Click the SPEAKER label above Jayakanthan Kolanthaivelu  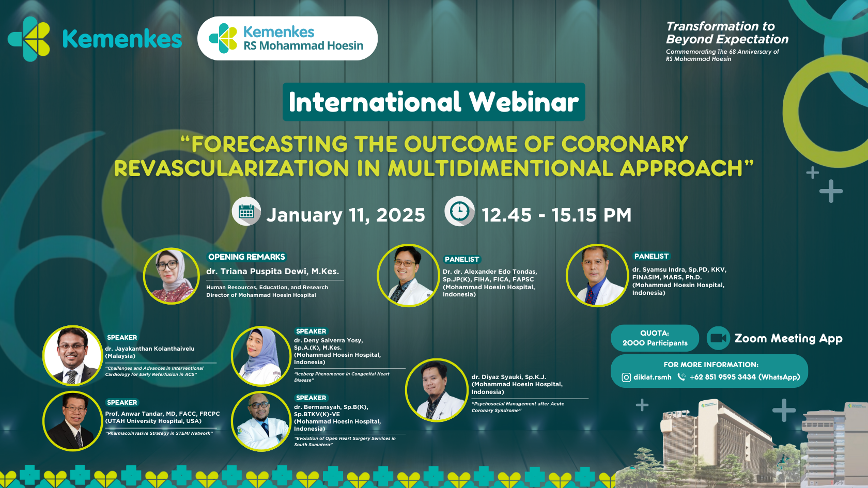122,338
